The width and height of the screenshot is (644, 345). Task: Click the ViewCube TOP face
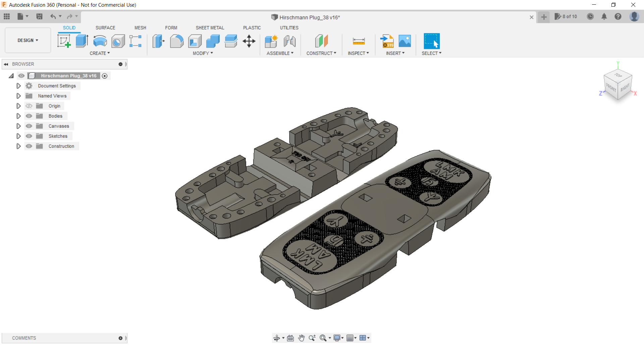618,75
